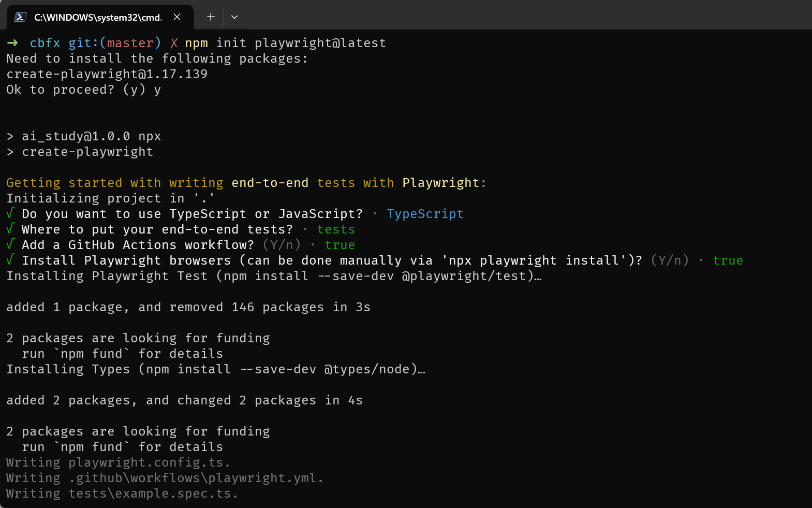Close the cmd terminal tab
The width and height of the screenshot is (812, 508).
[177, 17]
